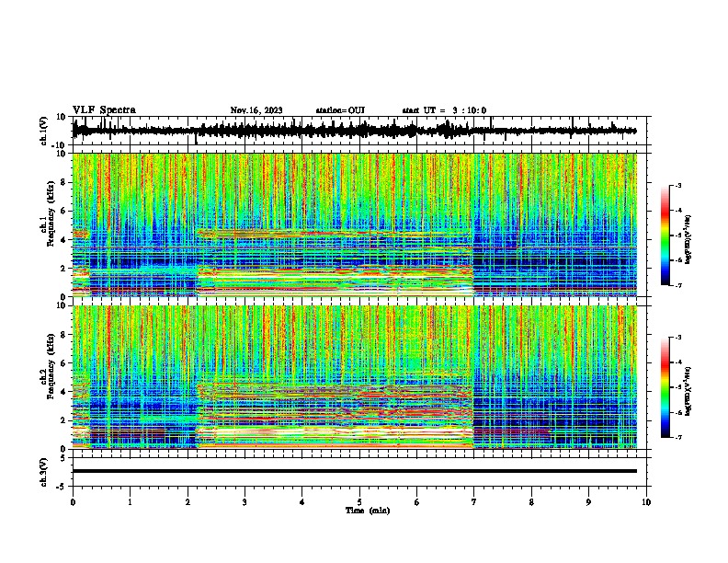
Task: Click the '-7' bottom label of ch.2 colorbar
Action: point(677,437)
